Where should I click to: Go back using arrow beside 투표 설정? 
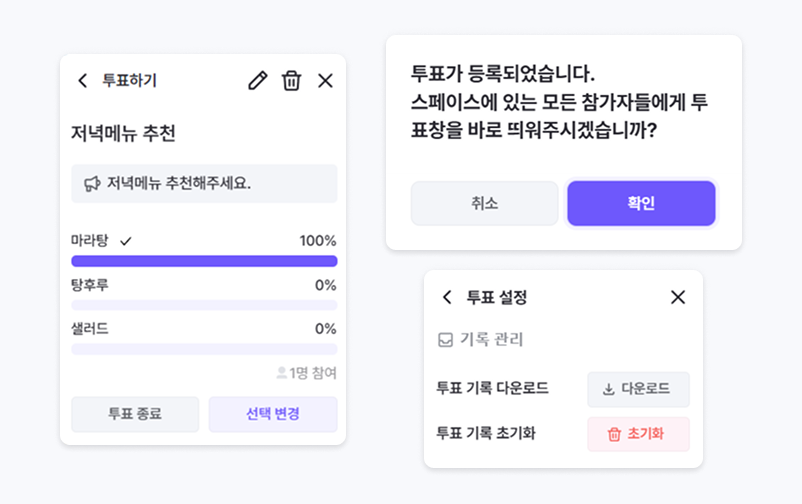coord(447,297)
